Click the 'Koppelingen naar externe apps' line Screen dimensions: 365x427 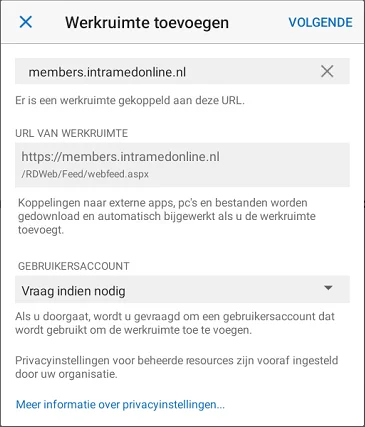(163, 203)
